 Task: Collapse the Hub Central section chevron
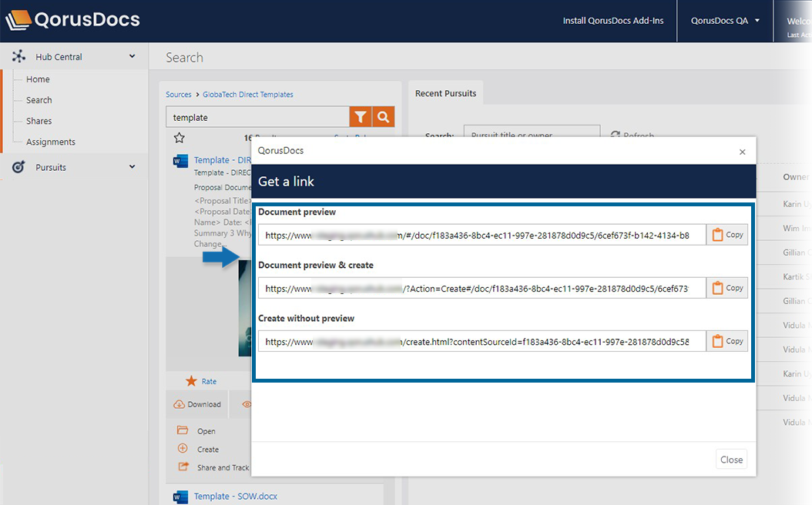pyautogui.click(x=132, y=56)
